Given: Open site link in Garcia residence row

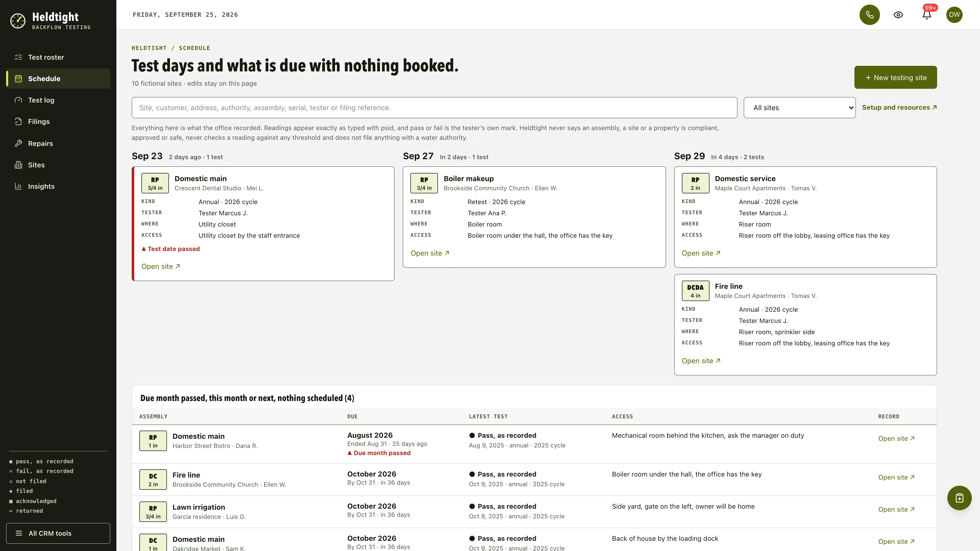Looking at the screenshot, I should click(896, 509).
